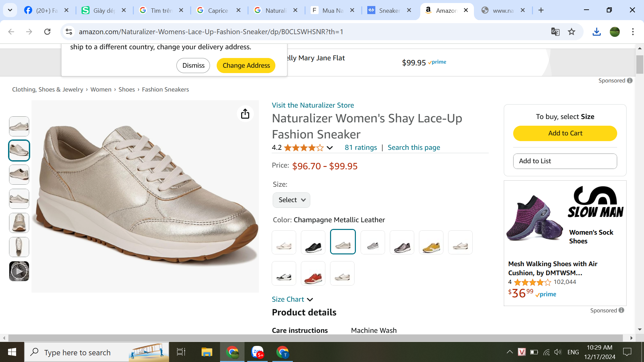This screenshot has height=362, width=644.
Task: Switch to the Caprice Google tab
Action: pos(218,10)
